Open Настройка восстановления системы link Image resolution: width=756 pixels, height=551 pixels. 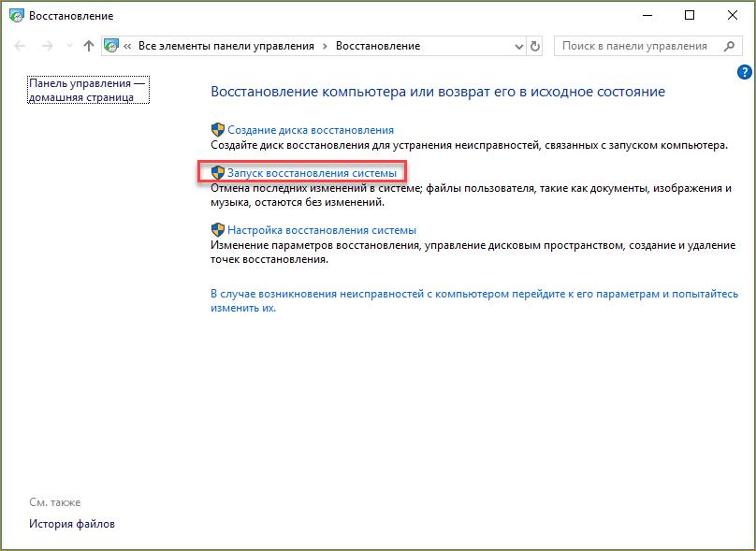click(x=322, y=230)
